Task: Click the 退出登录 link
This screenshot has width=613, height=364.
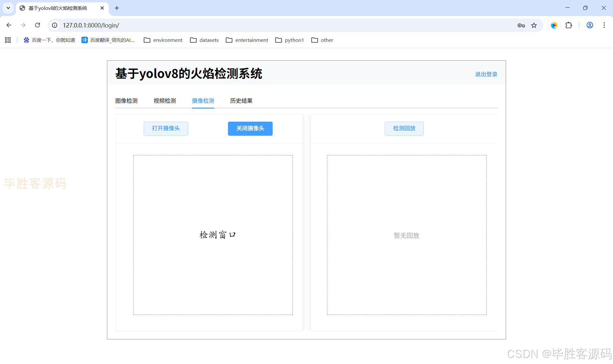Action: [x=486, y=74]
